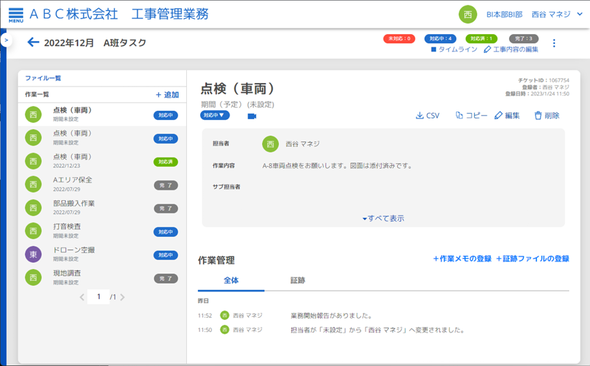Expand the user account dropdown chevron

point(580,14)
